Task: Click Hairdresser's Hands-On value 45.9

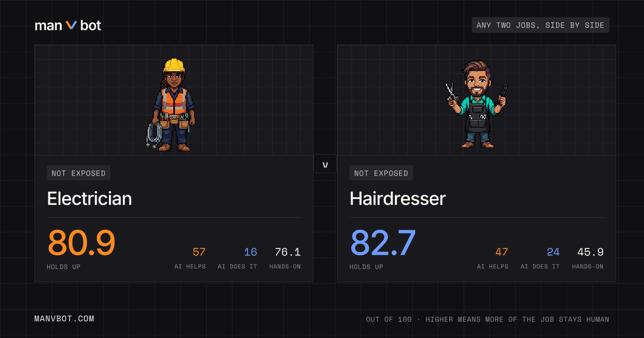Action: pos(590,252)
